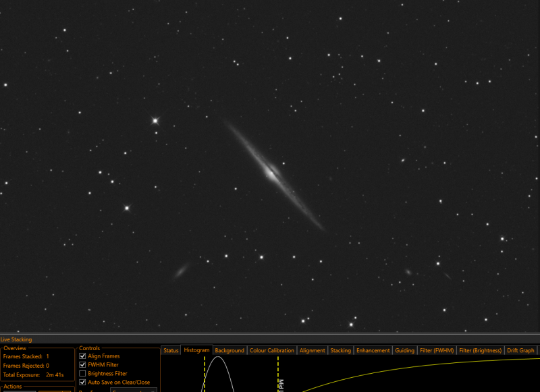
Task: Enable the Brightness Filter checkbox
Action: [82, 373]
